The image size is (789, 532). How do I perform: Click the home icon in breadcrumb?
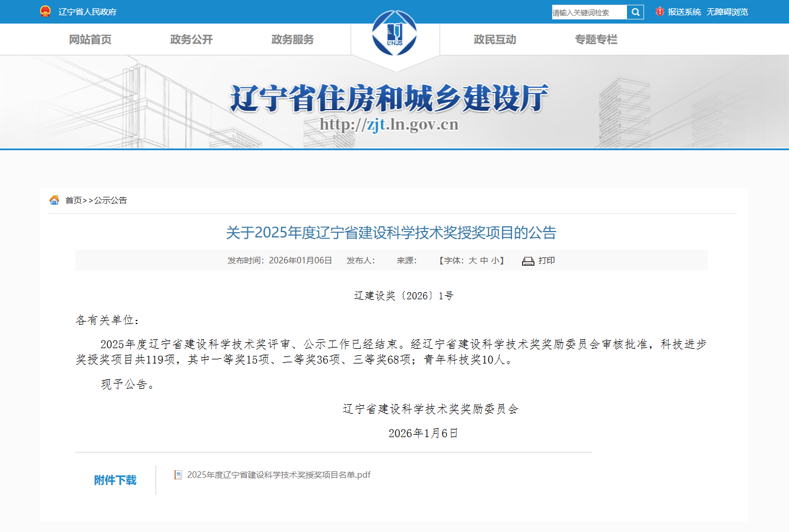click(x=54, y=200)
